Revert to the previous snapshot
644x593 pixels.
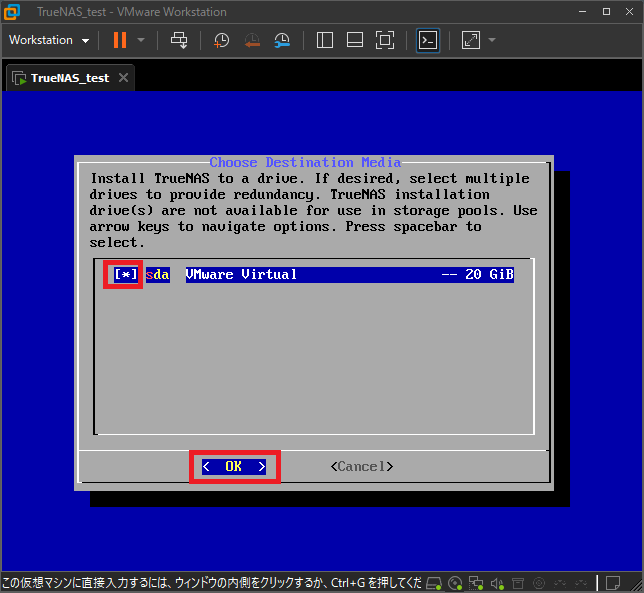(x=252, y=40)
